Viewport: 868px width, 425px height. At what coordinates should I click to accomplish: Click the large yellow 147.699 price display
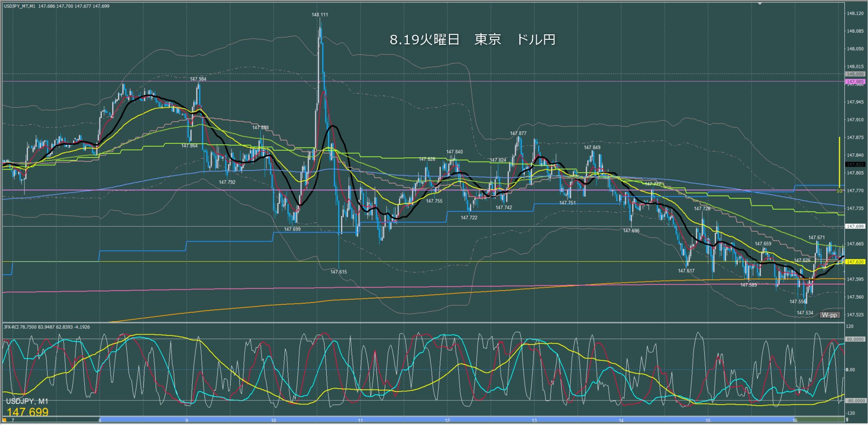28,412
